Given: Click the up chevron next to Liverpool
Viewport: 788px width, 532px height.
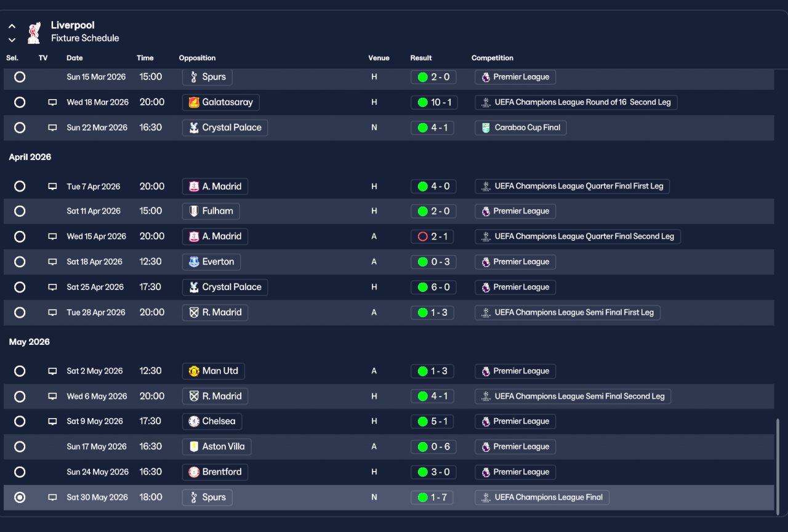Looking at the screenshot, I should (x=12, y=26).
